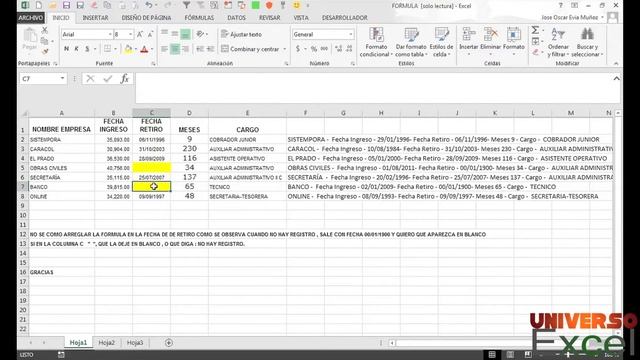Viewport: 640px width, 360px height.
Task: Switch to the Hoja3 sheet tab
Action: (135, 342)
